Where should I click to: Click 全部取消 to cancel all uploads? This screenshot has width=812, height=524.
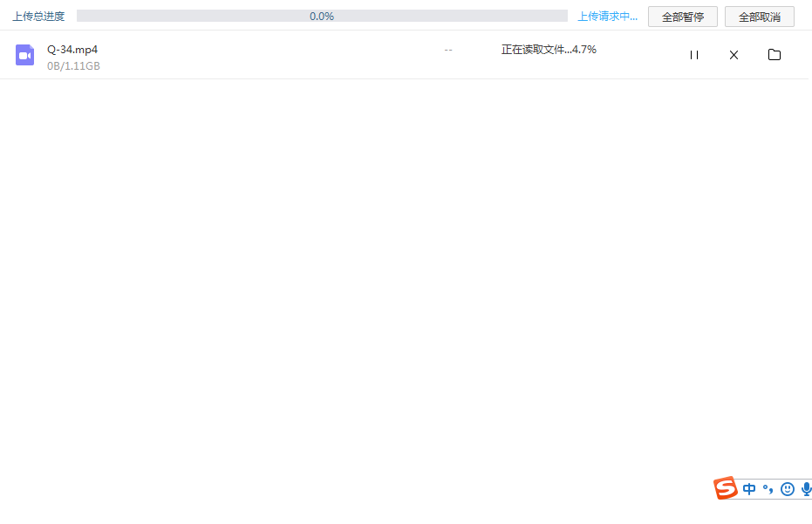[759, 17]
